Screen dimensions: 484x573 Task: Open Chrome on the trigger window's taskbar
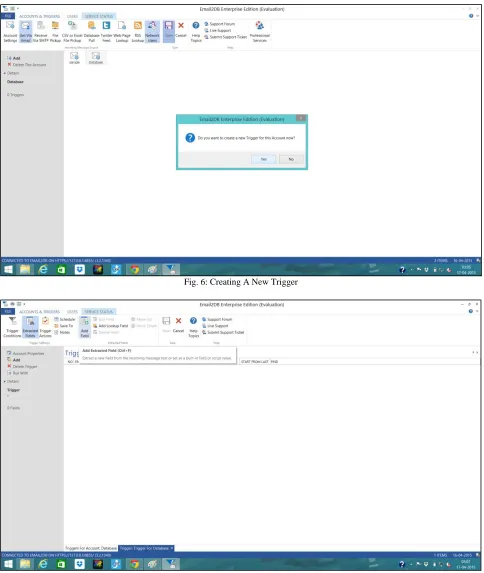[x=135, y=564]
